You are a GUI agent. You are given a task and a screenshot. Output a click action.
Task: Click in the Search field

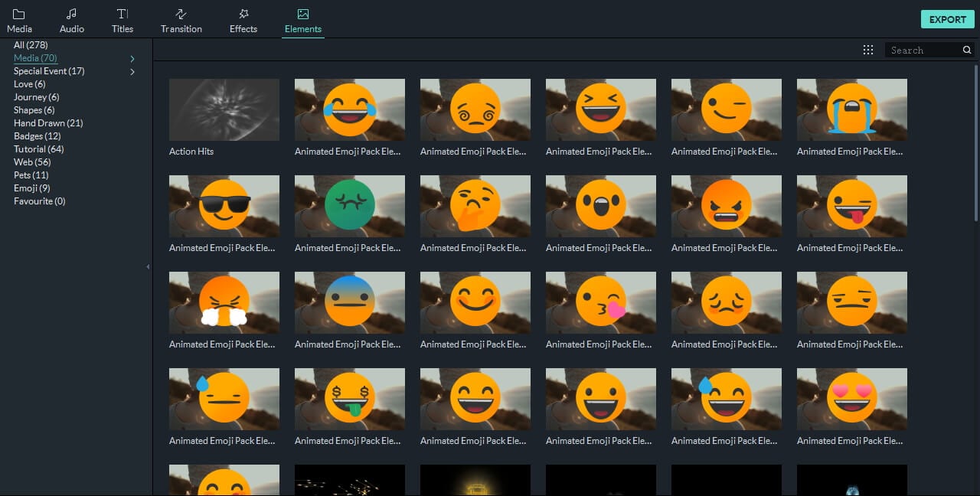923,50
